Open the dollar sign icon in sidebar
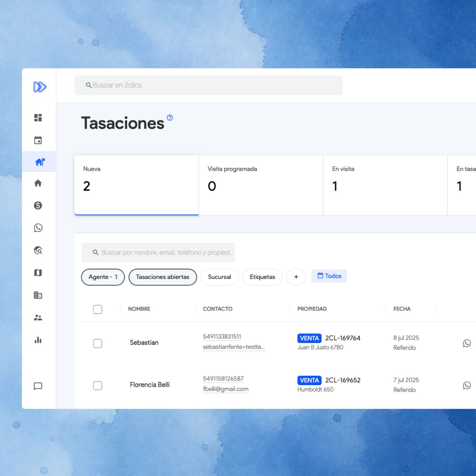 38,205
